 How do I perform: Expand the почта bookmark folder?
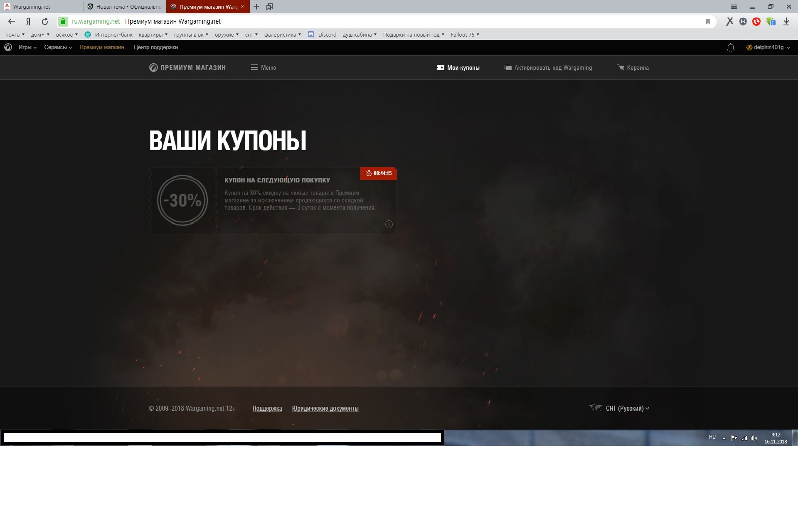[x=15, y=34]
